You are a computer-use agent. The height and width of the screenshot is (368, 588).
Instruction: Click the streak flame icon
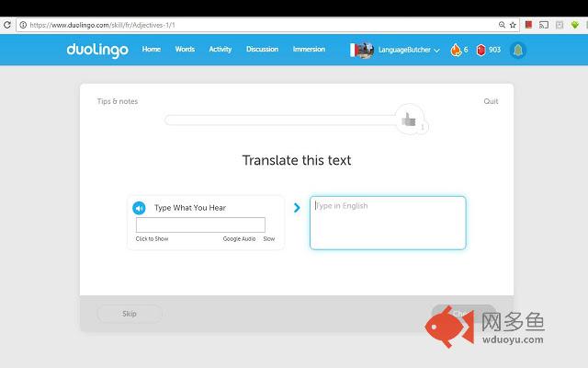(456, 50)
